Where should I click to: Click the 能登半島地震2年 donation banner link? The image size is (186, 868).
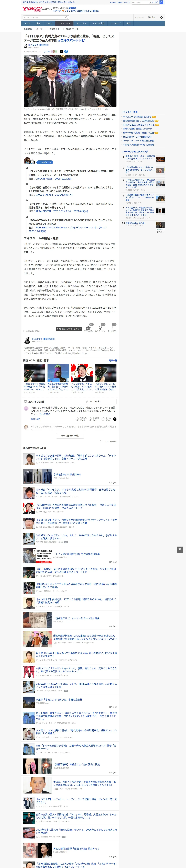point(49,2)
